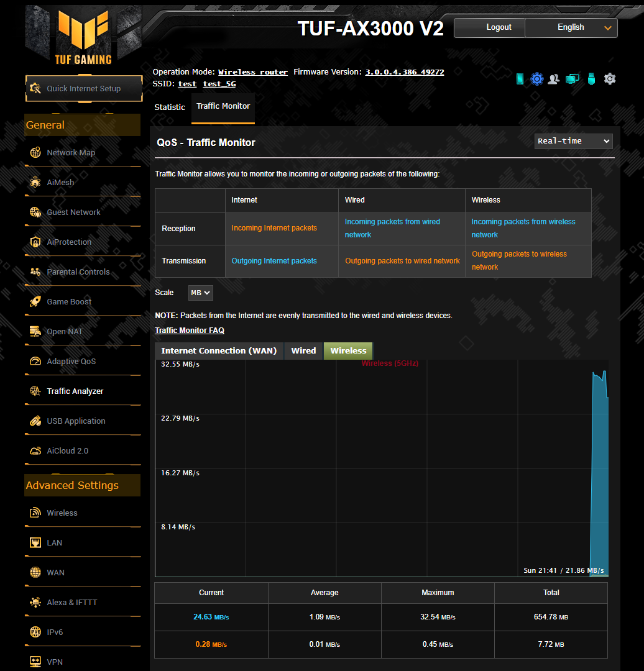
Task: Click the gray reboot gear icon
Action: coord(610,79)
